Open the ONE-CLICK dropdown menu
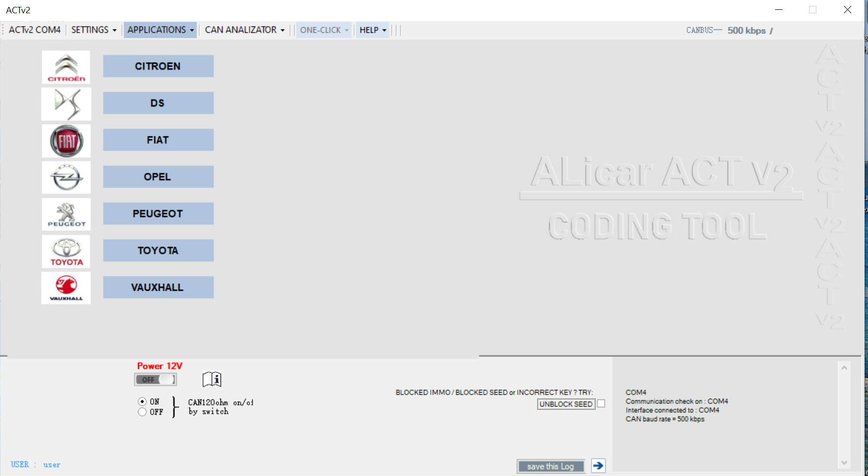The image size is (868, 476). click(x=324, y=30)
